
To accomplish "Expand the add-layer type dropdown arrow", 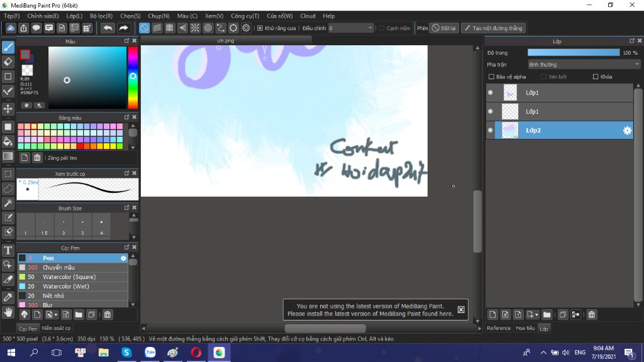I will pyautogui.click(x=536, y=315).
